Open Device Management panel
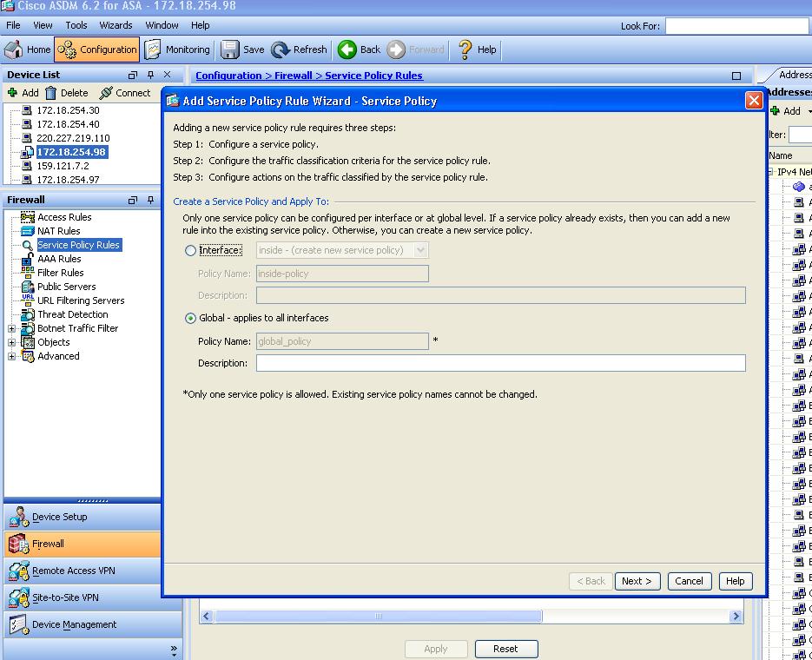Screen dimensions: 812x660 tap(93, 624)
